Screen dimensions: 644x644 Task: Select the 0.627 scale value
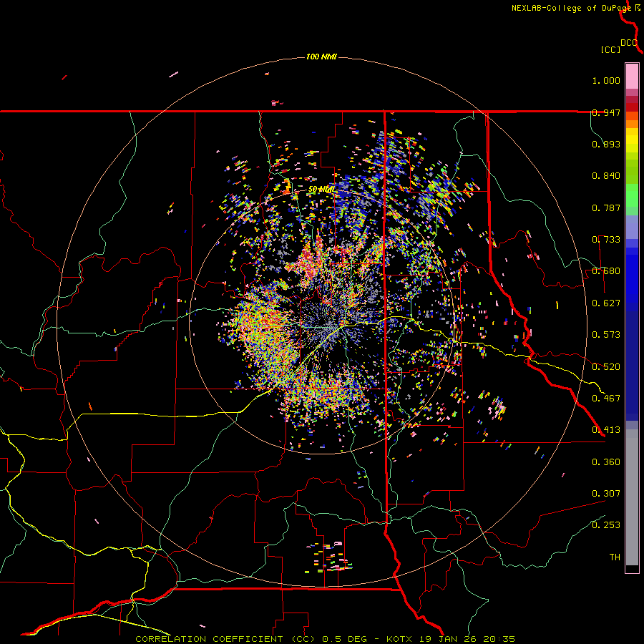pyautogui.click(x=606, y=303)
